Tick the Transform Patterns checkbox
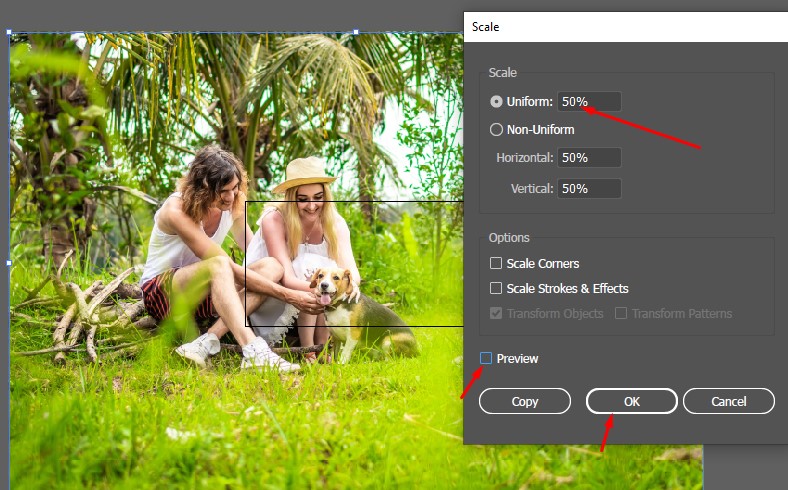Viewport: 788px width, 490px height. point(621,314)
